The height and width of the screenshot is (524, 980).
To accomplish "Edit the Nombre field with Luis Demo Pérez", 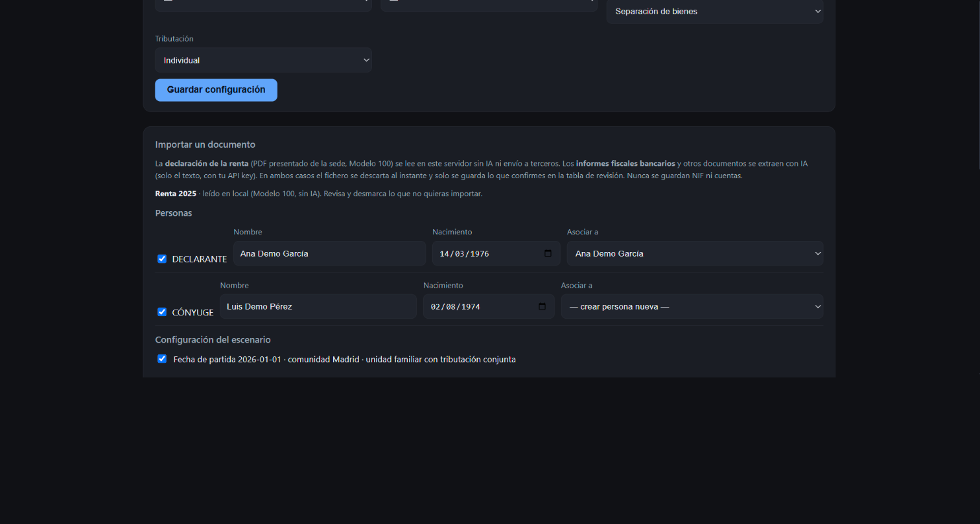I will [318, 306].
